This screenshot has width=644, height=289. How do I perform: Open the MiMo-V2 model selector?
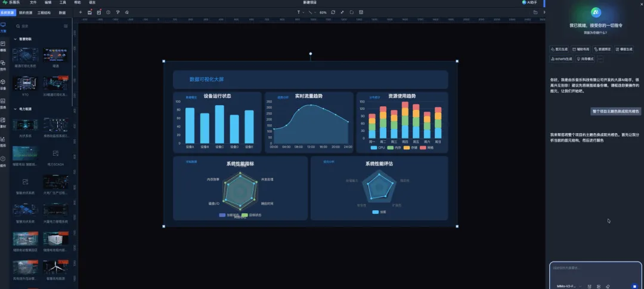click(569, 286)
